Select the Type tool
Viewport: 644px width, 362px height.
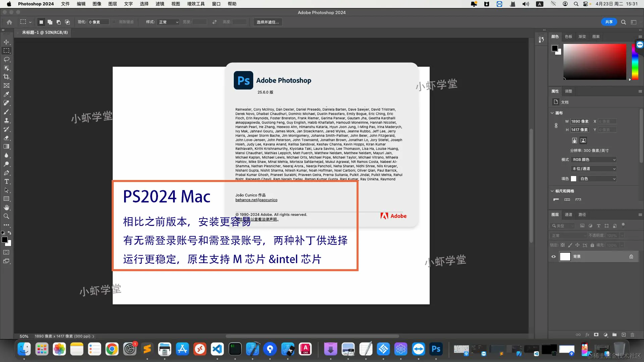[x=6, y=181]
